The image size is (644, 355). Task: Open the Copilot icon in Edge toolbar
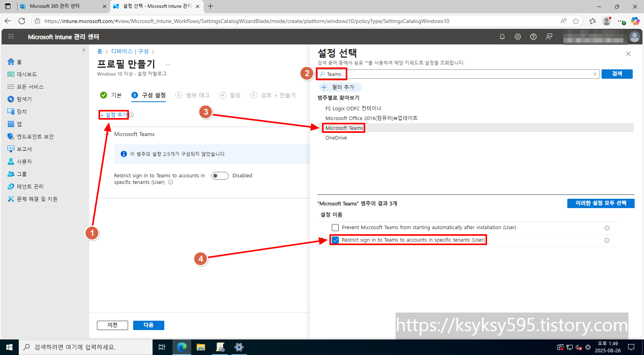635,21
